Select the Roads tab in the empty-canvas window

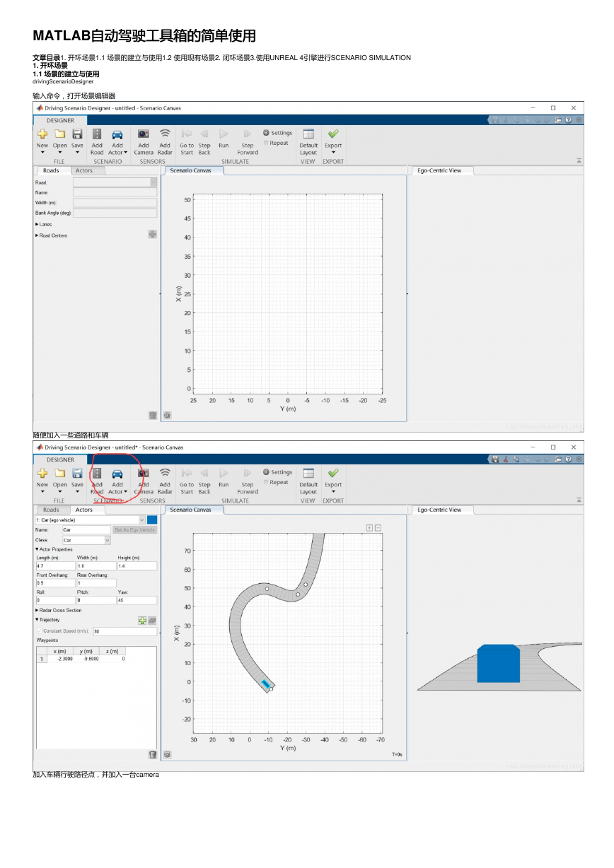point(51,170)
